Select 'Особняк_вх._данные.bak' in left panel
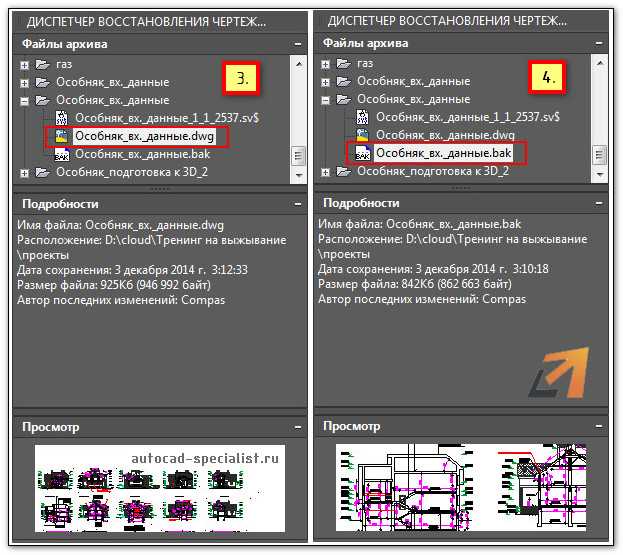Viewport: 623px width, 555px height. click(143, 154)
